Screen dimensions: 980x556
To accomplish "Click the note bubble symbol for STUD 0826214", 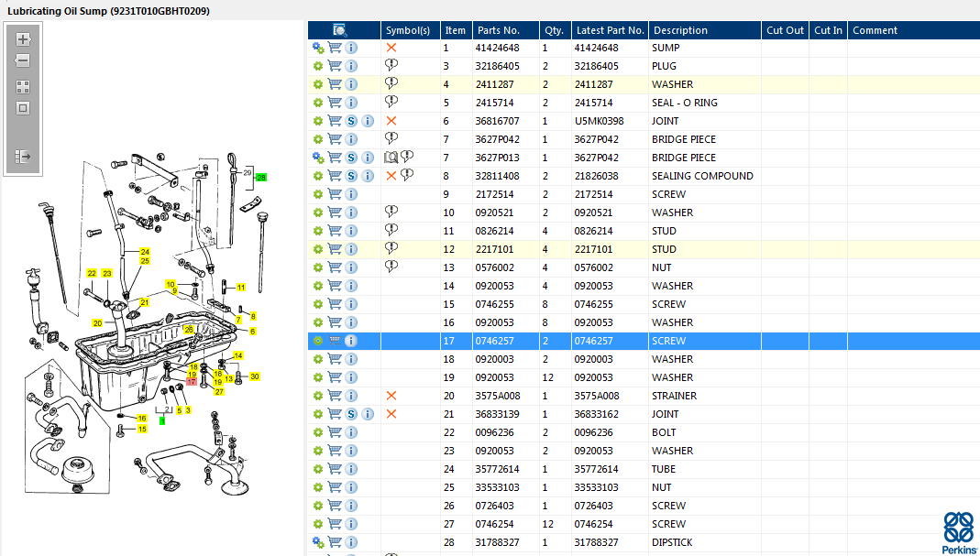I will coord(391,230).
